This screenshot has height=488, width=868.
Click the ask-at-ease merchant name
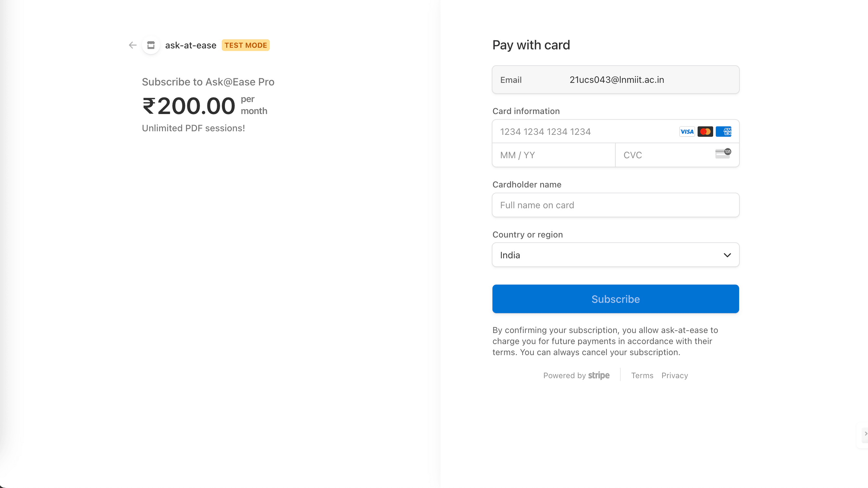(191, 45)
